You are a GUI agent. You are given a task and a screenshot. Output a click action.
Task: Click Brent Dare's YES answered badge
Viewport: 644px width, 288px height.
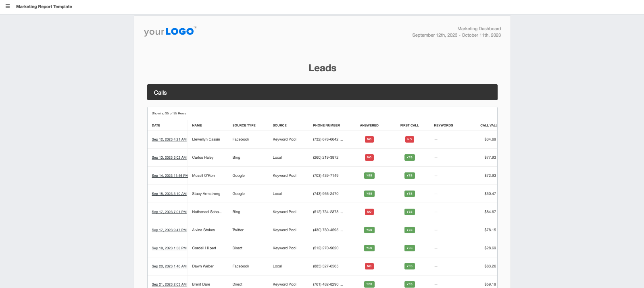pos(369,284)
